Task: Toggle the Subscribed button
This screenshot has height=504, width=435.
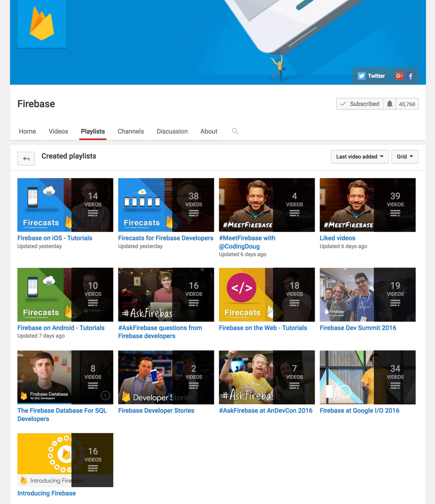Action: [x=360, y=104]
